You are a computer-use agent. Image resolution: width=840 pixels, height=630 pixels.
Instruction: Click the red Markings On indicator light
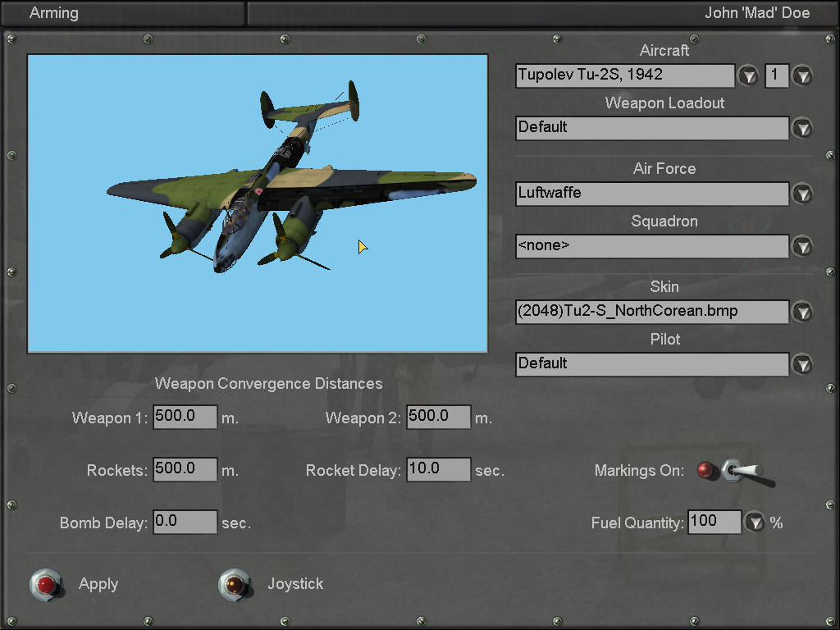706,470
